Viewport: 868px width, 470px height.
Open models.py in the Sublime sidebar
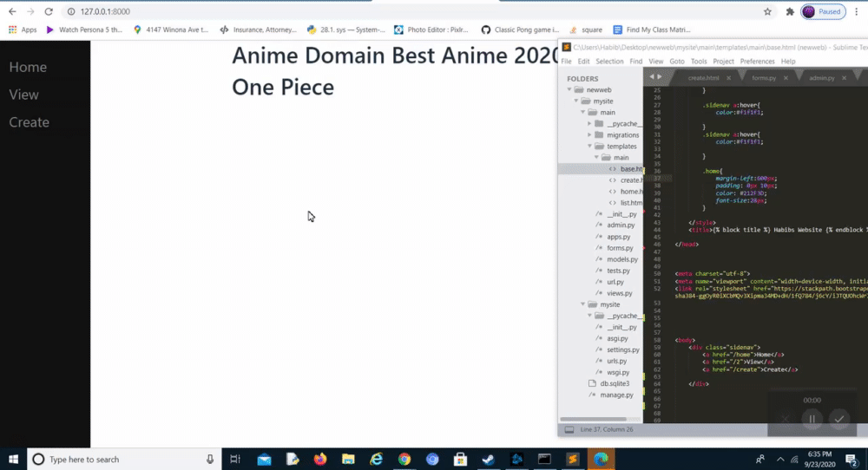tap(621, 259)
